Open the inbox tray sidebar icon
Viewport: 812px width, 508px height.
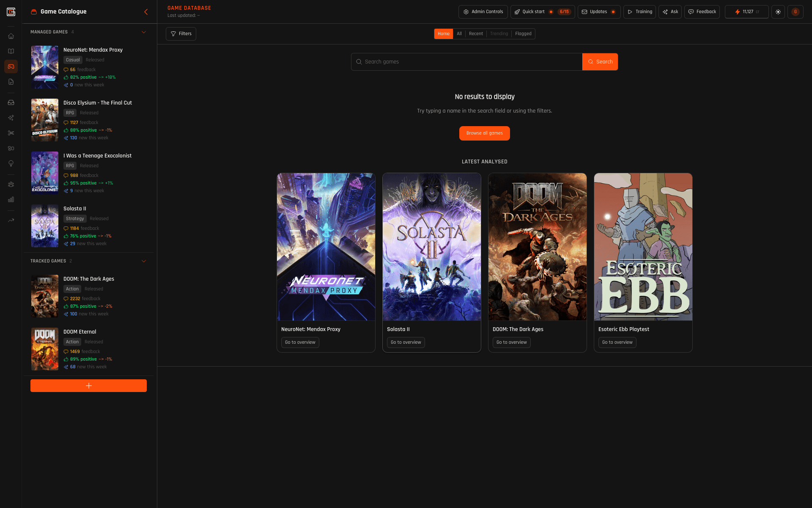[11, 102]
